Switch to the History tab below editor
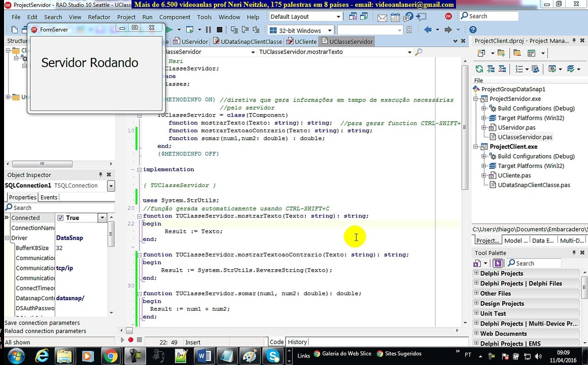 [297, 342]
